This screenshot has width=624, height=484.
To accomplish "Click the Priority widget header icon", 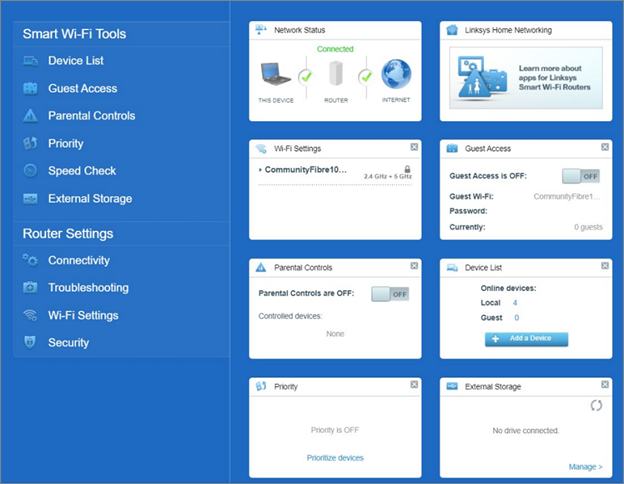I will click(x=261, y=386).
